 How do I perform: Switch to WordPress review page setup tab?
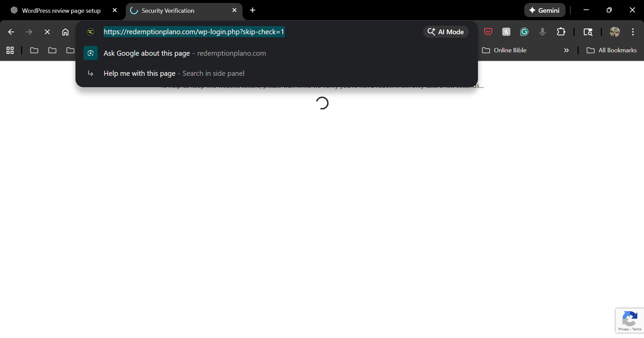(x=61, y=10)
